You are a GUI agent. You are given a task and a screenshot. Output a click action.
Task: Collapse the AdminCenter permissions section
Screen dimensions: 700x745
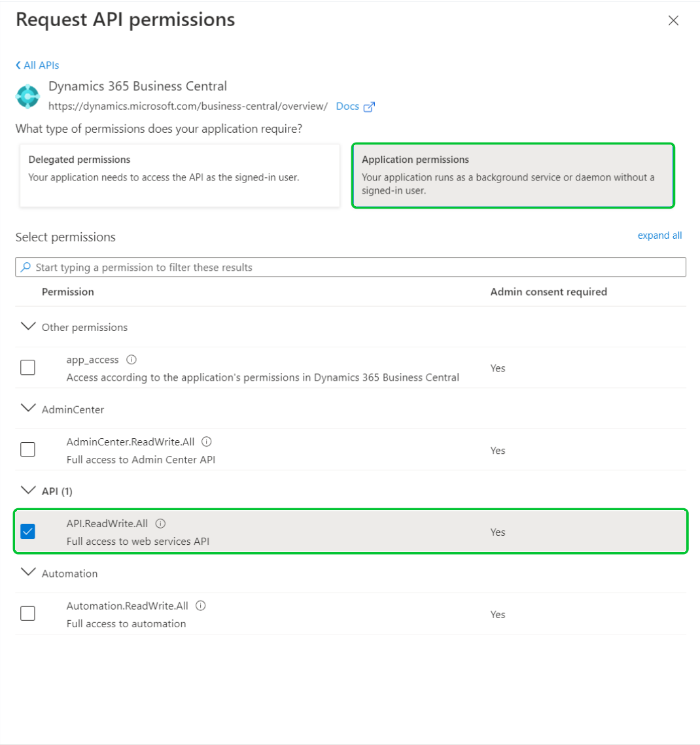27,408
